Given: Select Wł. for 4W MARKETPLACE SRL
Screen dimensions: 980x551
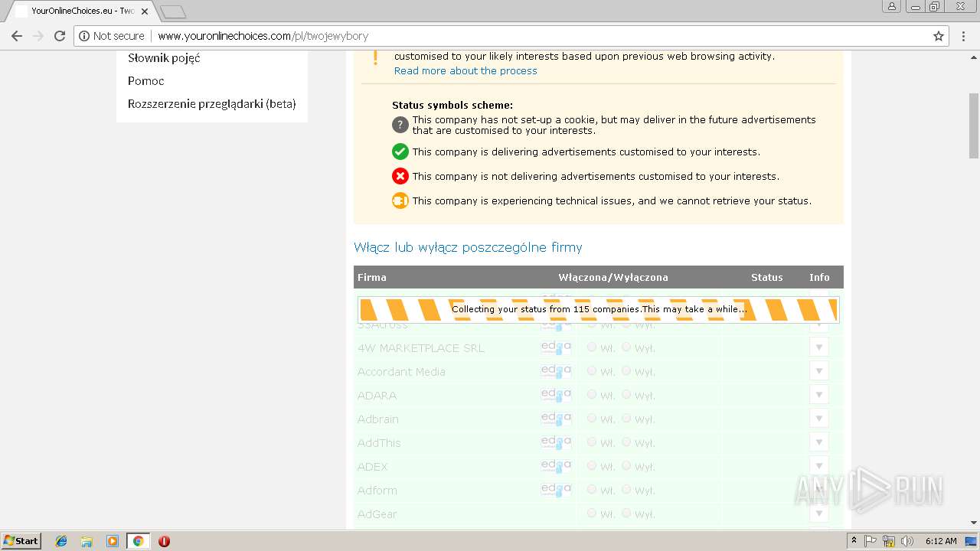Looking at the screenshot, I should tap(592, 347).
